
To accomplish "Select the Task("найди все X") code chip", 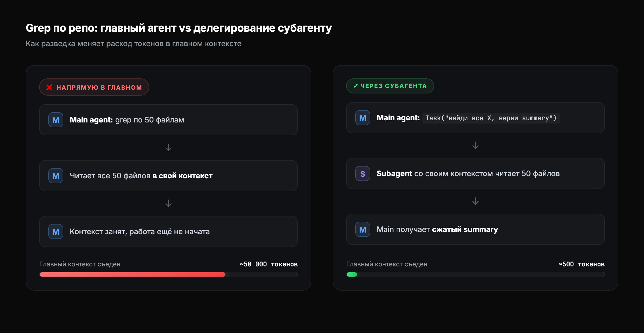I will click(x=491, y=118).
